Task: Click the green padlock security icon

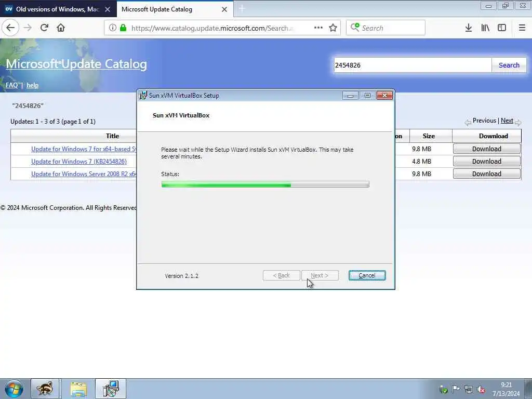Action: tap(123, 28)
